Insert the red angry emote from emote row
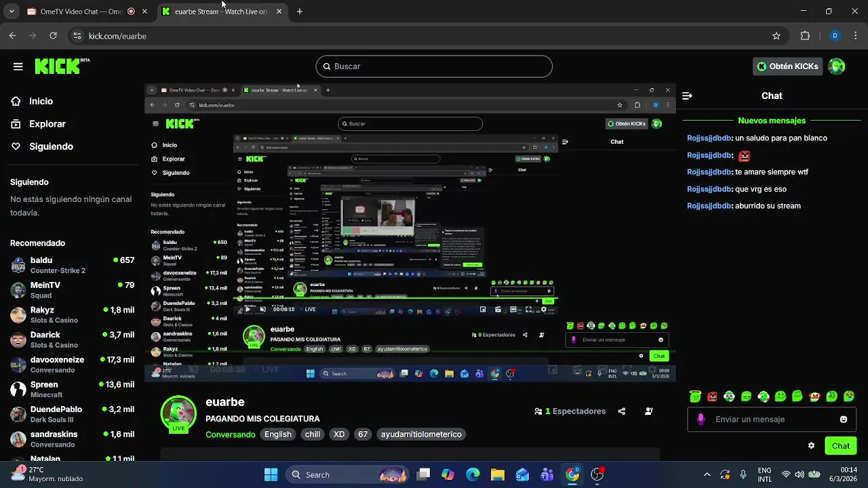This screenshot has width=868, height=488. pyautogui.click(x=712, y=396)
